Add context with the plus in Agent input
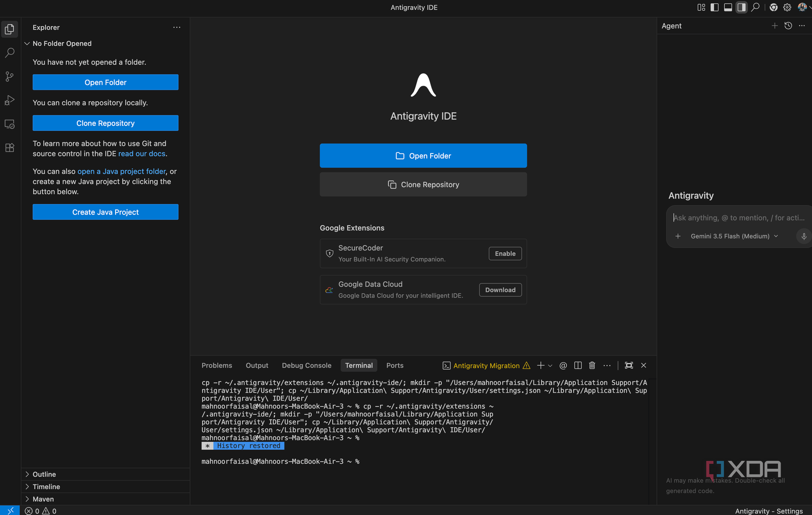This screenshot has width=812, height=515. [x=678, y=236]
